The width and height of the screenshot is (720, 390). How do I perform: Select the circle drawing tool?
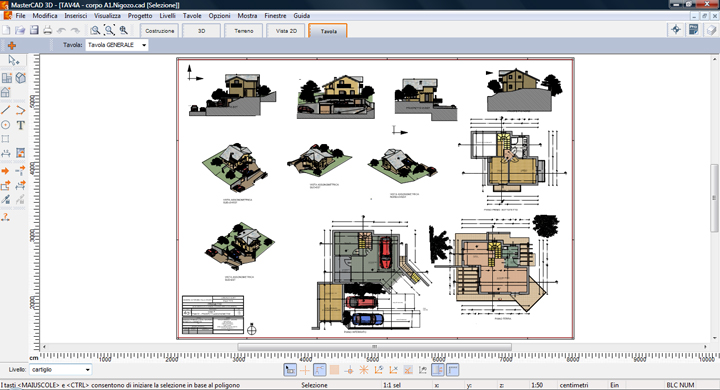(x=6, y=125)
